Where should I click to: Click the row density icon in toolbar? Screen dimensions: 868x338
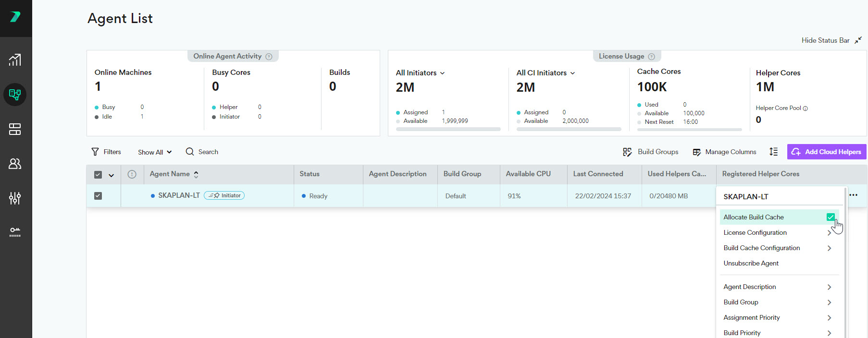[x=773, y=152]
